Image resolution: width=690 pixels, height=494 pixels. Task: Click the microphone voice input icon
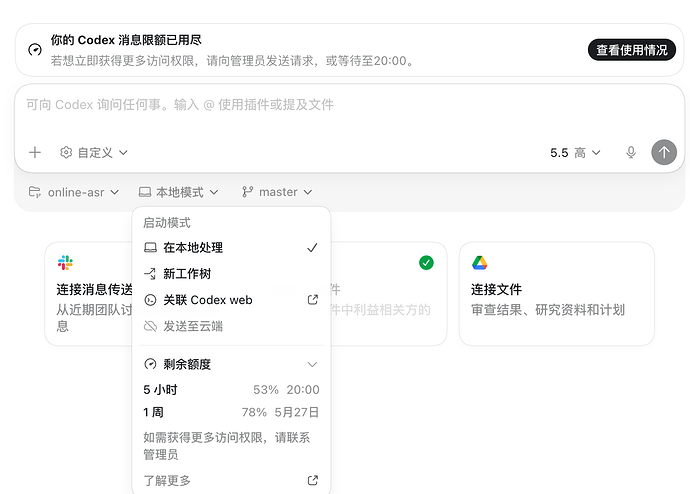tap(631, 153)
